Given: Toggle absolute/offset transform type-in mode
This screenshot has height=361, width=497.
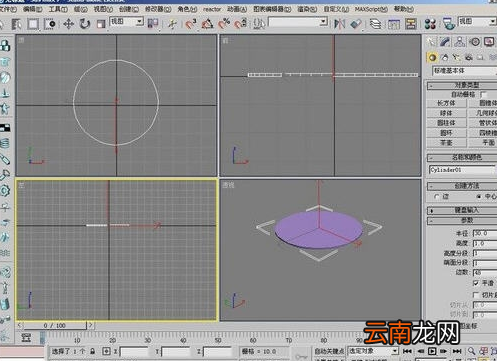Looking at the screenshot, I should [106, 351].
